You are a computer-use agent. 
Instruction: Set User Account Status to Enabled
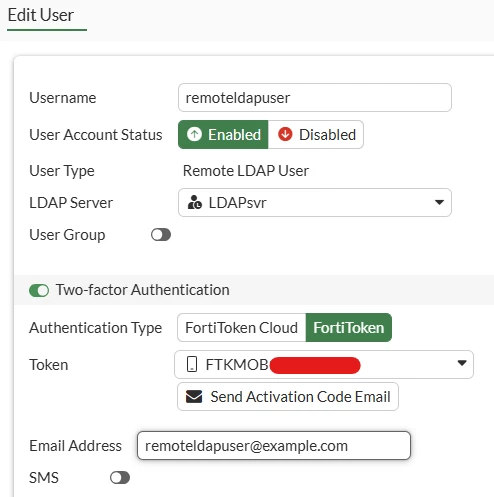(x=223, y=135)
